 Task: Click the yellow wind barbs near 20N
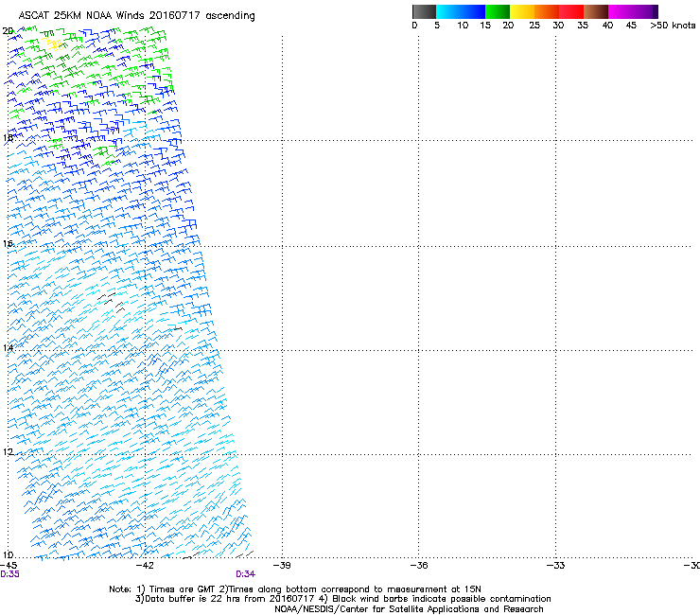[53, 44]
